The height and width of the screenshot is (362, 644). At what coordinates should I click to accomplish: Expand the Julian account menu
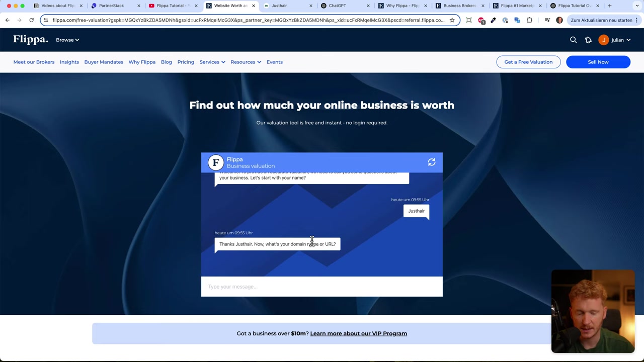621,40
